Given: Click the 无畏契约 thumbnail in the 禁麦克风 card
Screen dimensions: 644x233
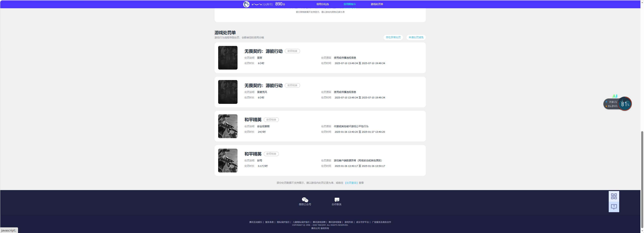Looking at the screenshot, I should click(228, 92).
